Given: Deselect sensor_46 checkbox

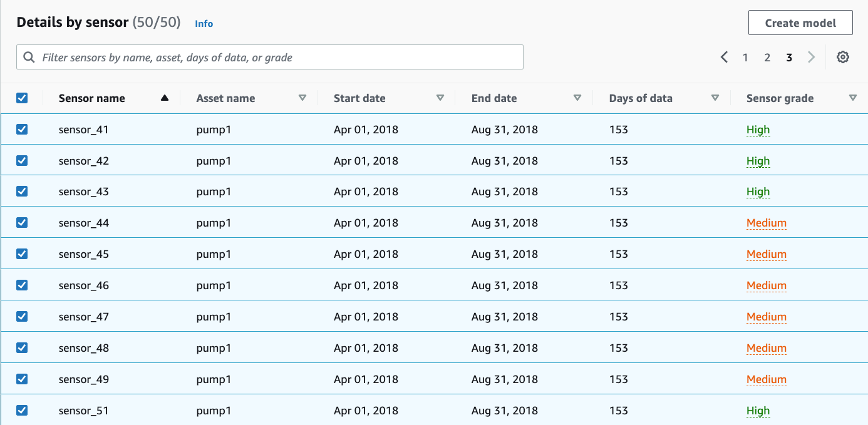Looking at the screenshot, I should 22,285.
